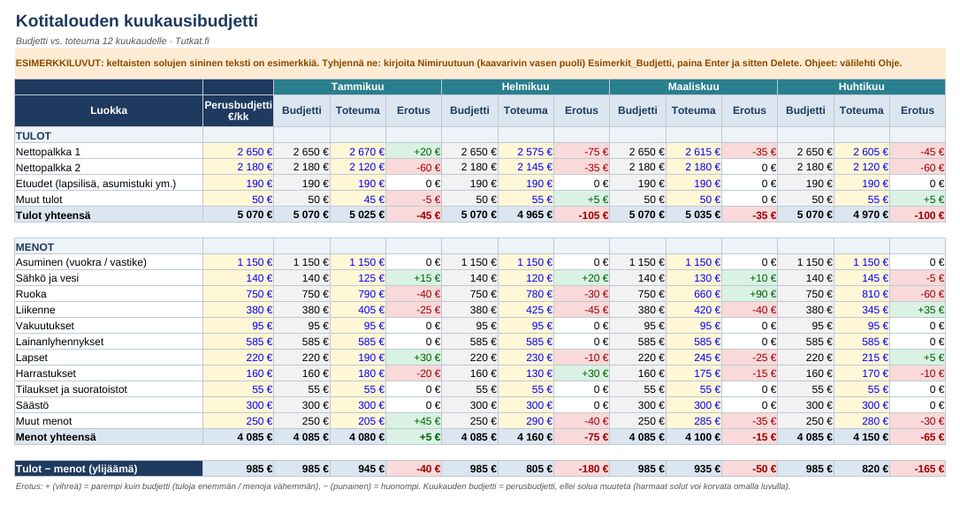
Task: Click ylijäämä Huhtikuu Toteuma 820 €
Action: point(861,468)
